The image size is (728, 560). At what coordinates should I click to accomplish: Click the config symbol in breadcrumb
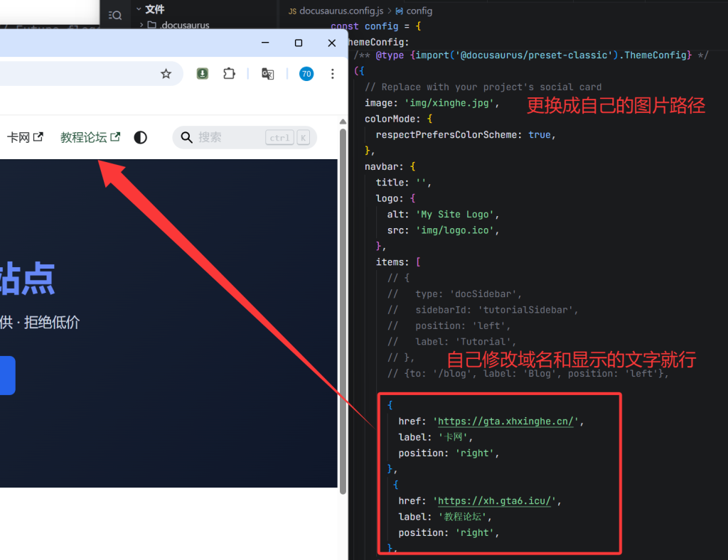(418, 11)
